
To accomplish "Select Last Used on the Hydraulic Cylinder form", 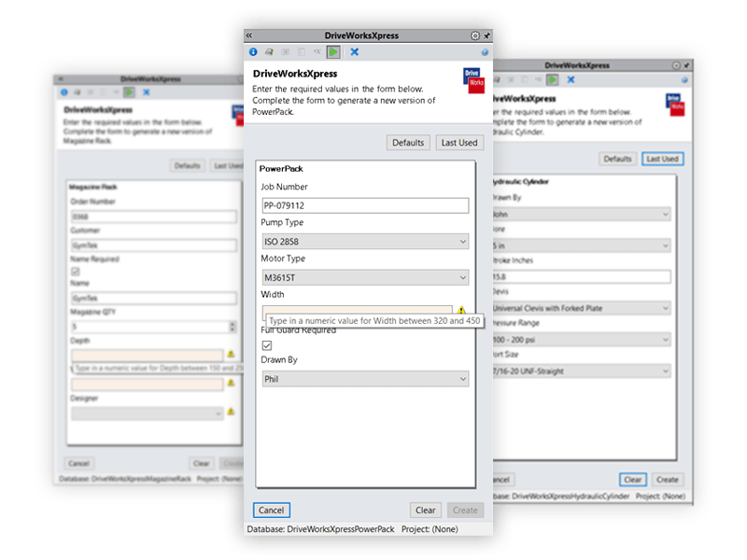I will [x=662, y=159].
